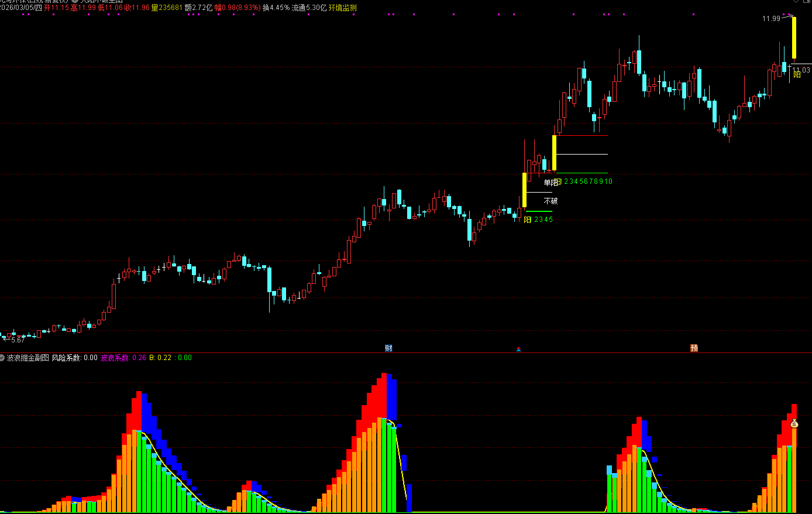This screenshot has height=514, width=812.
Task: Click the money bag icon on indicator
Action: [794, 423]
